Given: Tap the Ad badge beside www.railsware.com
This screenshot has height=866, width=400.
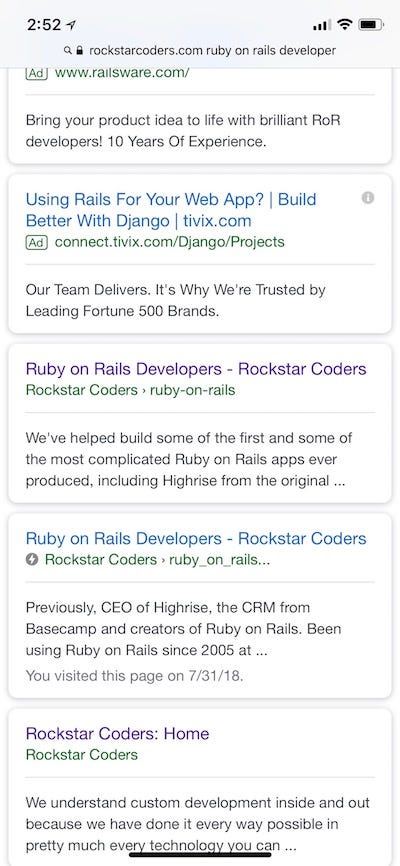Looking at the screenshot, I should pyautogui.click(x=37, y=73).
